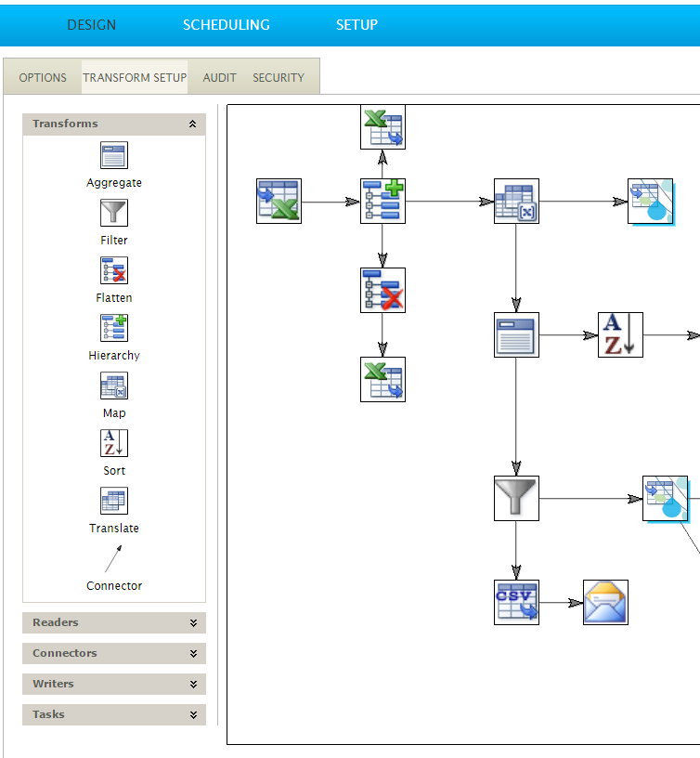Switch to the Audit tab
The height and width of the screenshot is (758, 700).
[x=220, y=78]
